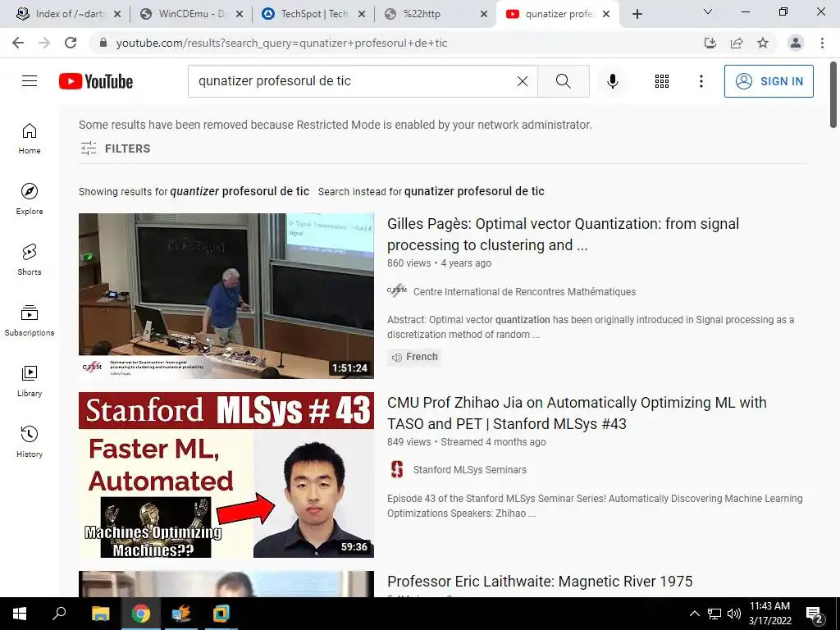Open quantizer profesorul de tic suggested results

240,191
